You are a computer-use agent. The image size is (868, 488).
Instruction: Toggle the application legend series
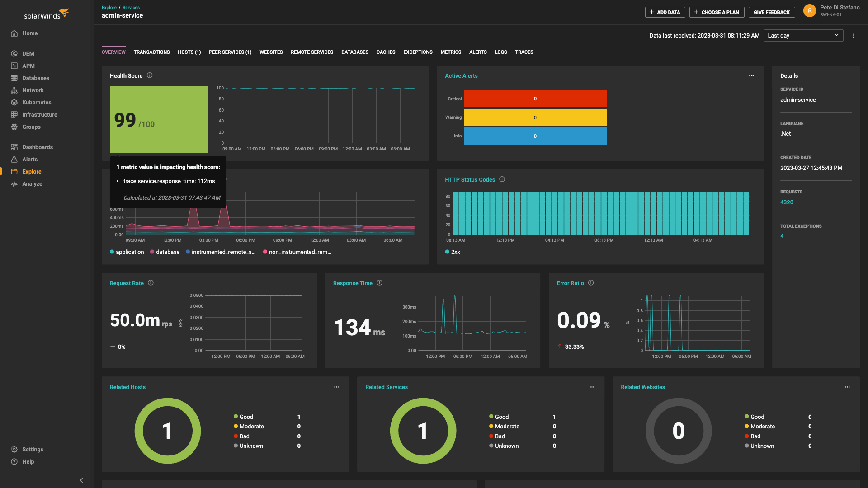(x=127, y=252)
